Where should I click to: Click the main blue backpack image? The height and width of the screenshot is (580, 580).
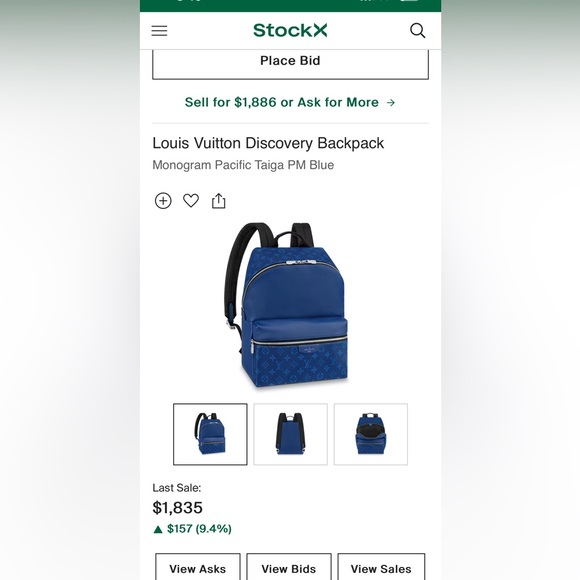point(287,306)
